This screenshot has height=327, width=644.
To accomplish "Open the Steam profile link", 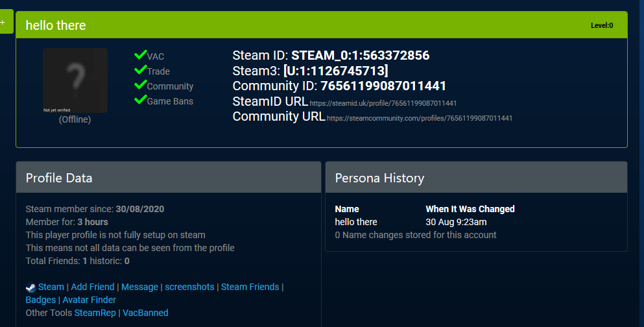I will 51,287.
